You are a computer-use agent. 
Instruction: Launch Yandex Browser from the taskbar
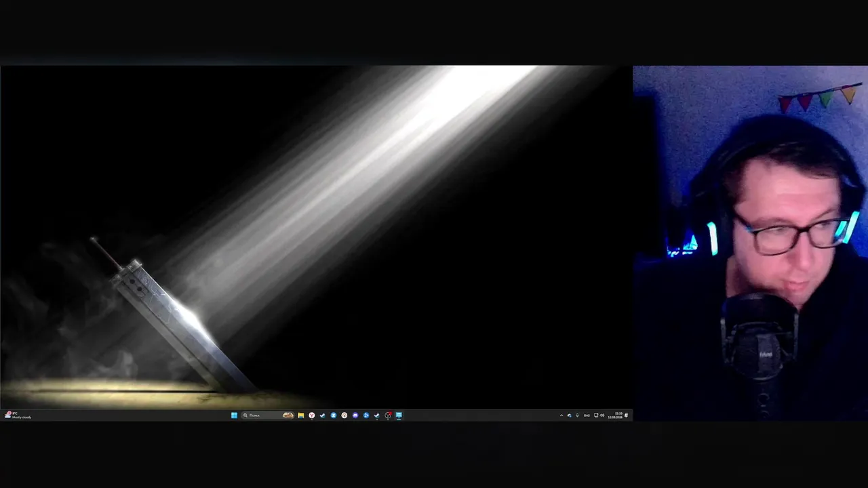(x=312, y=415)
